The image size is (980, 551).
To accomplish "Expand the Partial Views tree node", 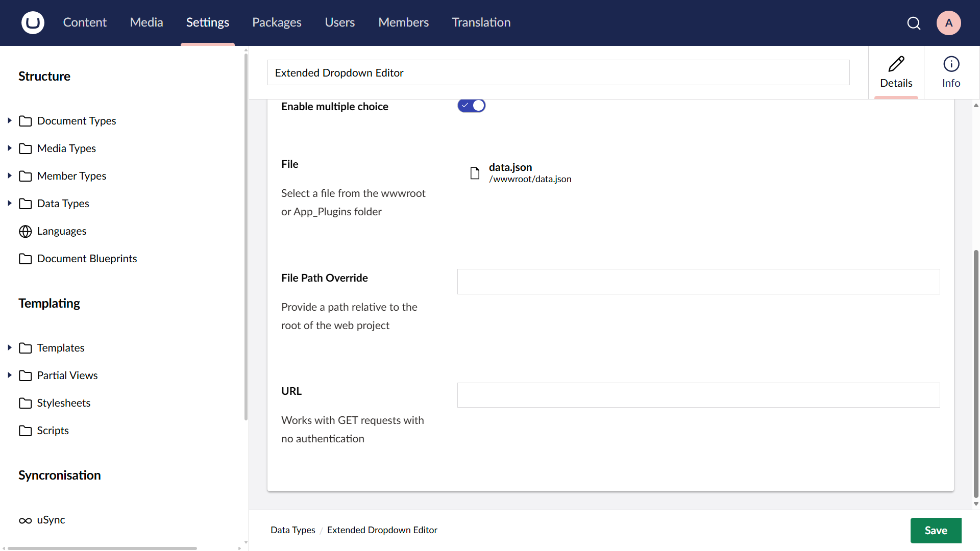I will [x=9, y=375].
